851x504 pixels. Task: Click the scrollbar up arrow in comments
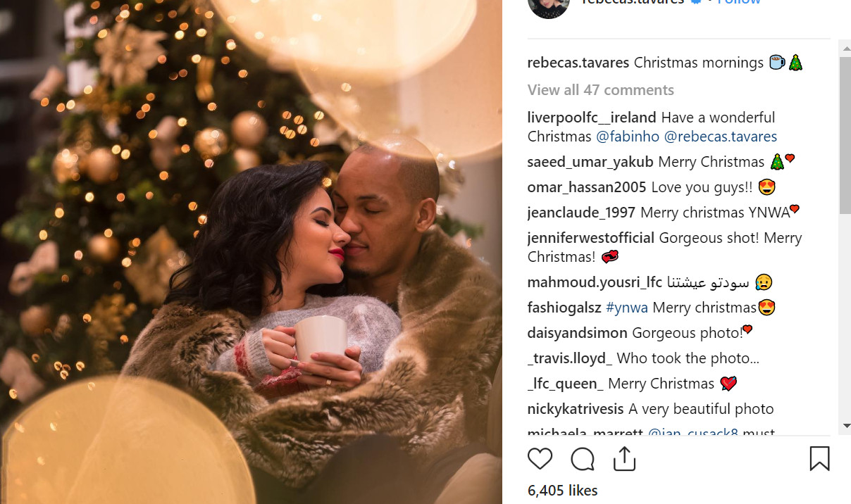tap(845, 49)
